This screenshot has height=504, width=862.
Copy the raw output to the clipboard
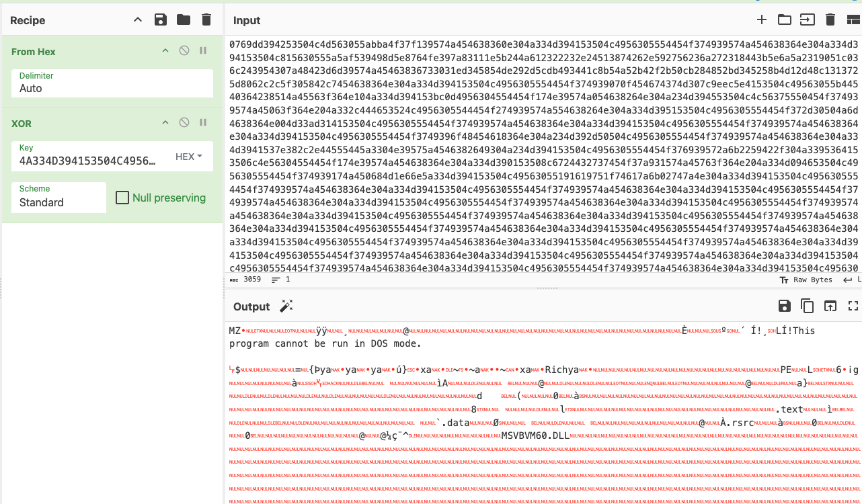pyautogui.click(x=807, y=306)
